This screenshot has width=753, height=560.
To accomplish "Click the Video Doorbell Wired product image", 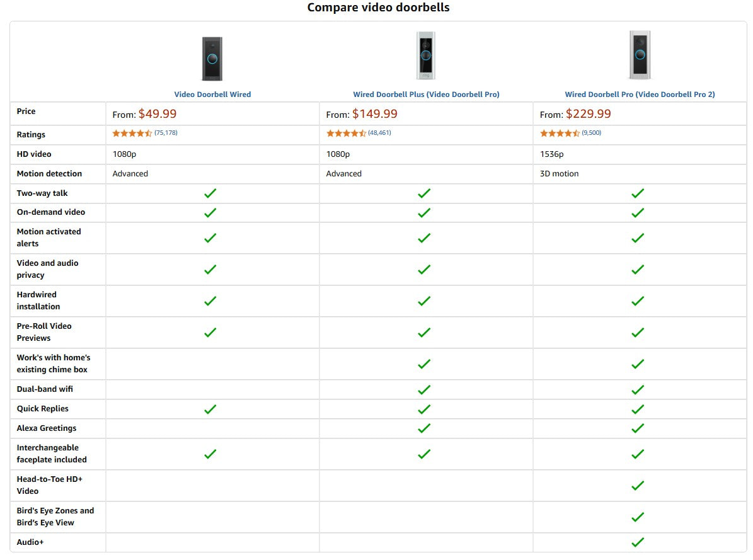I will [212, 58].
